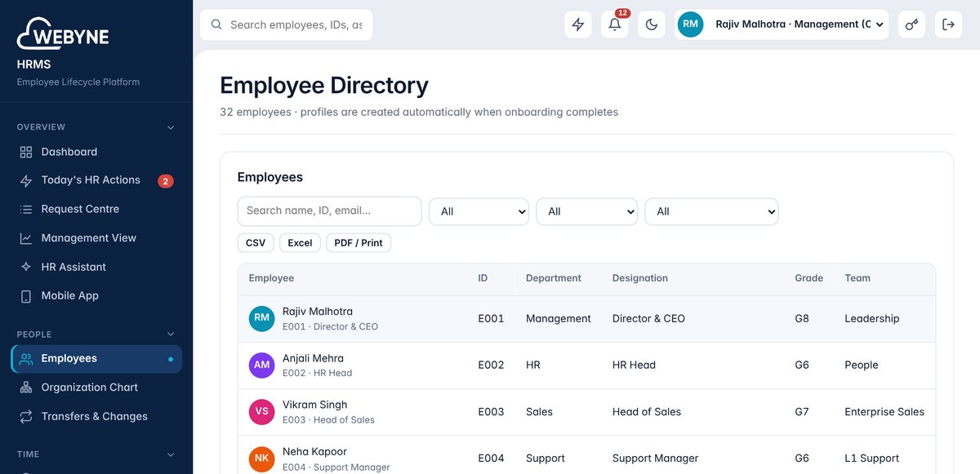Click Neha Kapoor's NK avatar
This screenshot has height=474, width=980.
(x=262, y=458)
